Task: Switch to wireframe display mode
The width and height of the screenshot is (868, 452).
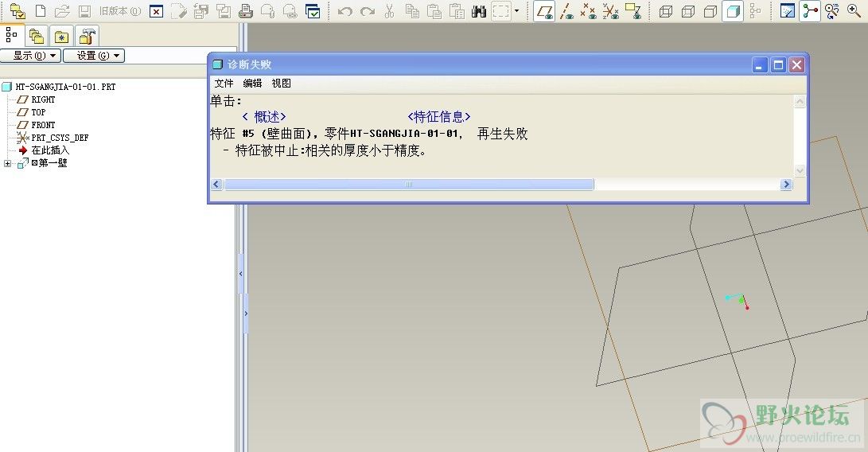Action: pyautogui.click(x=666, y=11)
